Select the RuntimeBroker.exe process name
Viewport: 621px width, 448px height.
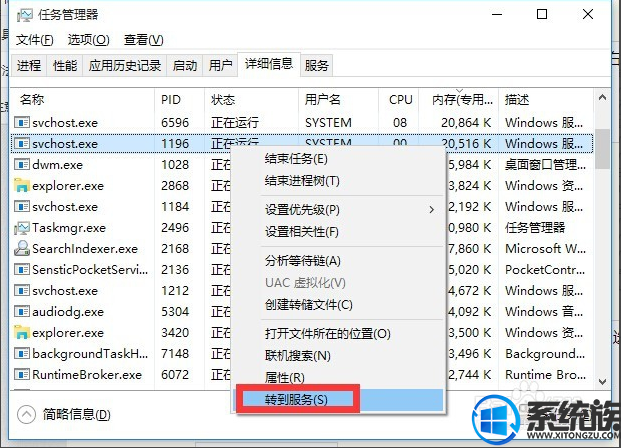point(87,375)
